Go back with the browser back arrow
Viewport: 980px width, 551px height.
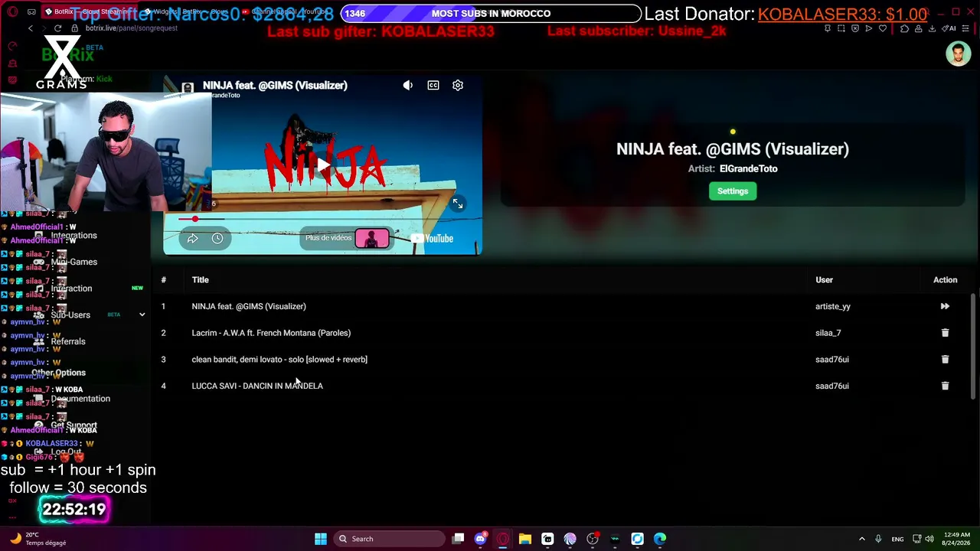tap(31, 28)
